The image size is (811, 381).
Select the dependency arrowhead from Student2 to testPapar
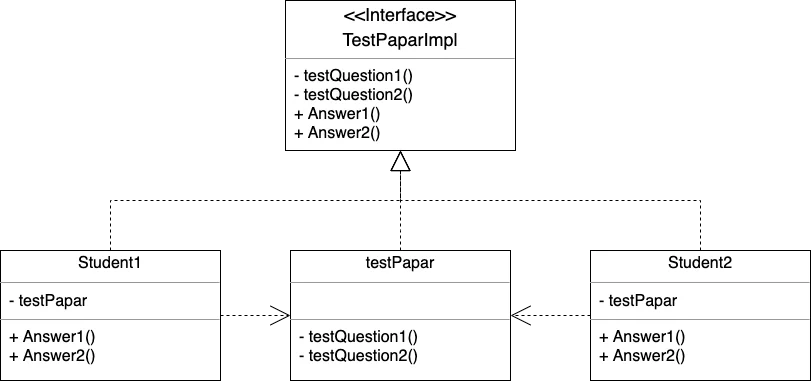[521, 315]
